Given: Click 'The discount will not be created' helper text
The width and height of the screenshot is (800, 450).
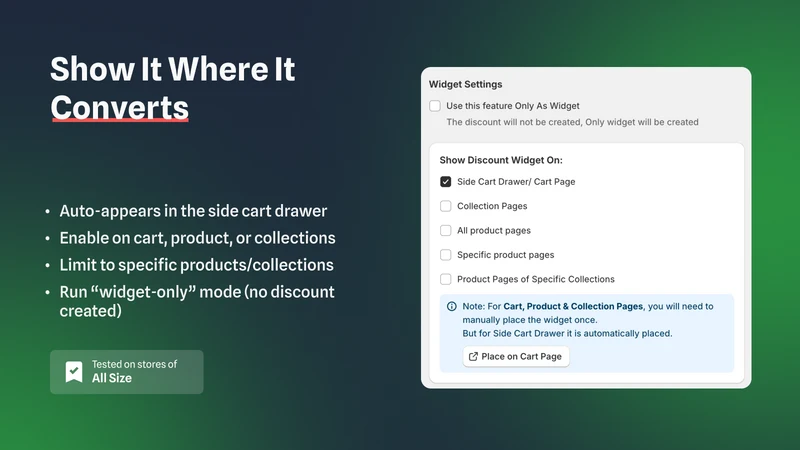Looking at the screenshot, I should 572,122.
